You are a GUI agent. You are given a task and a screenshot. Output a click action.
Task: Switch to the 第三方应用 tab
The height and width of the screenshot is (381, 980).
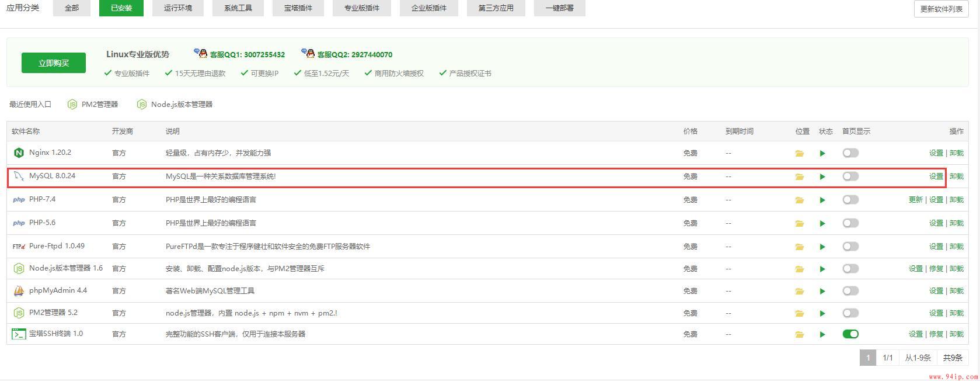click(x=496, y=8)
